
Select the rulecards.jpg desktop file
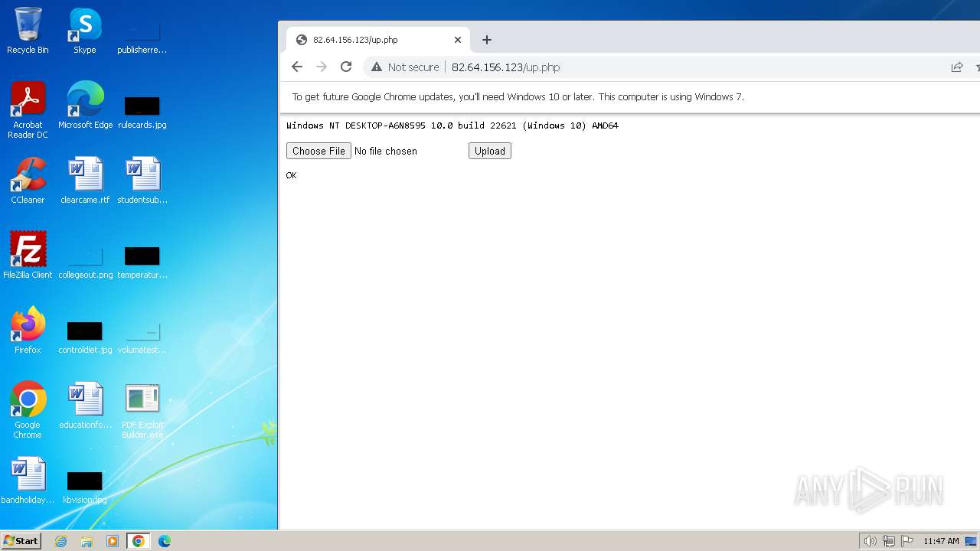pyautogui.click(x=142, y=111)
